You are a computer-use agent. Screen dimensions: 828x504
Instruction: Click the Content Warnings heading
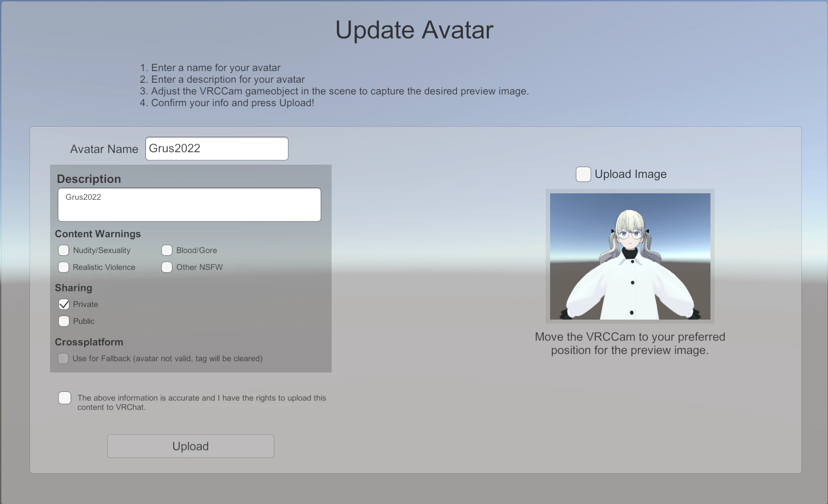tap(98, 234)
